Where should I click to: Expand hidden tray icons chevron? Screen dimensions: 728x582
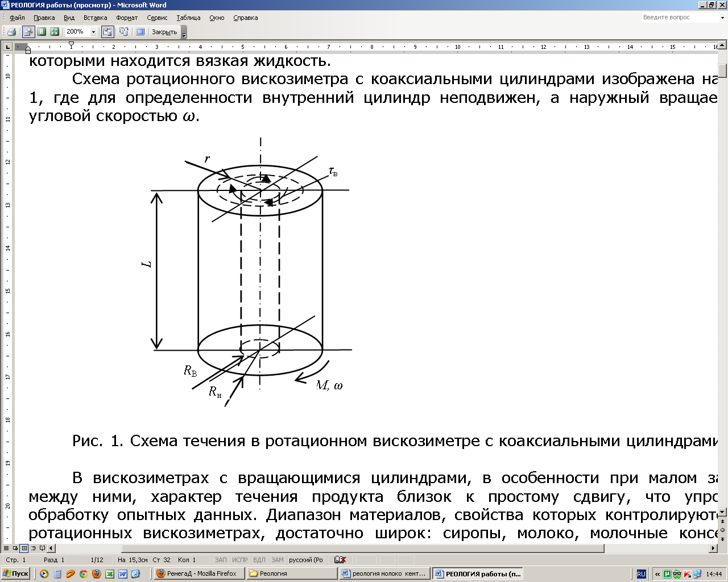click(657, 574)
